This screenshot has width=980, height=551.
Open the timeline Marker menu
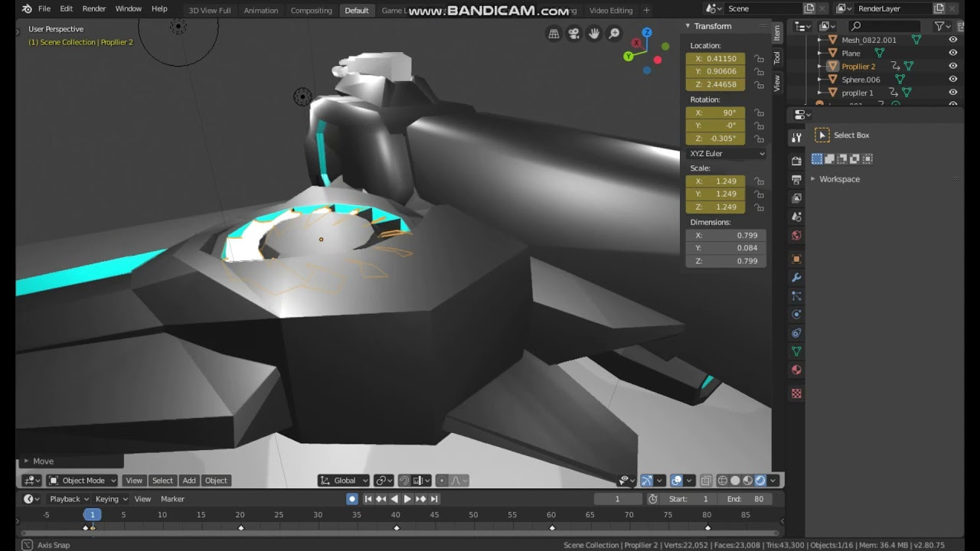[172, 499]
